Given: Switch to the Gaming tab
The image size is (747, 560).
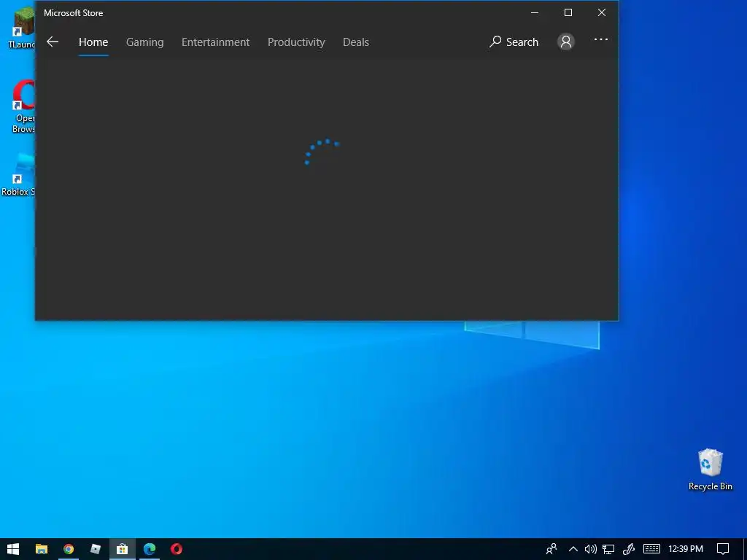Looking at the screenshot, I should pyautogui.click(x=145, y=42).
